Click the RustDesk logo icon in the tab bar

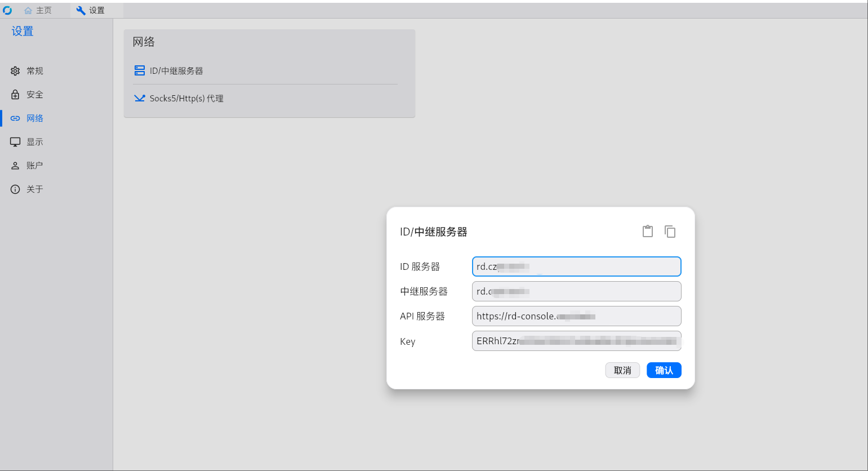click(x=7, y=10)
